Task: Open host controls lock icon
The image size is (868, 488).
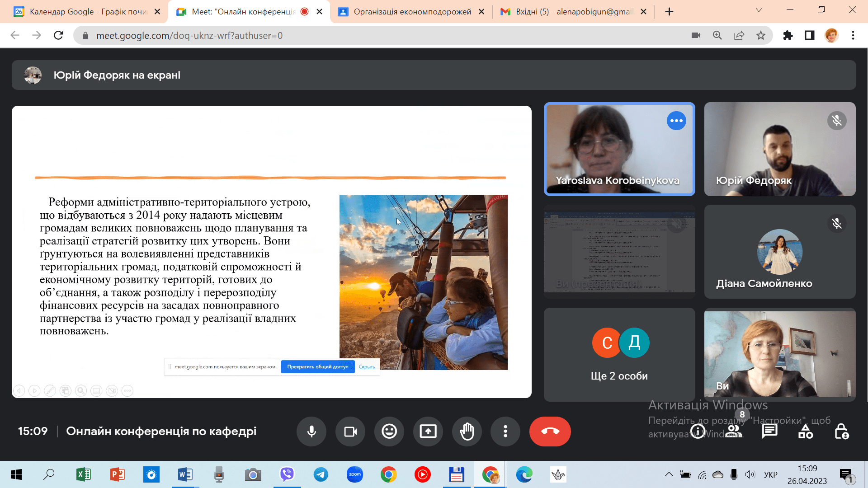Action: click(x=841, y=432)
